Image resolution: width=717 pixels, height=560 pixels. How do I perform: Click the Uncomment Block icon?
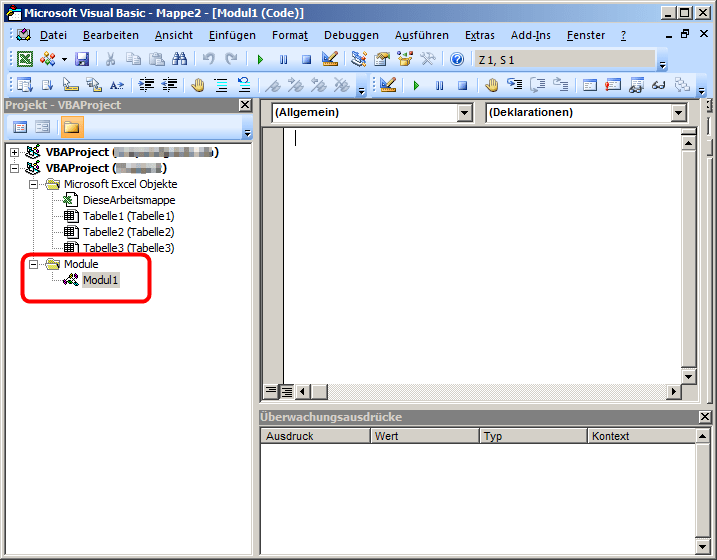click(x=244, y=85)
